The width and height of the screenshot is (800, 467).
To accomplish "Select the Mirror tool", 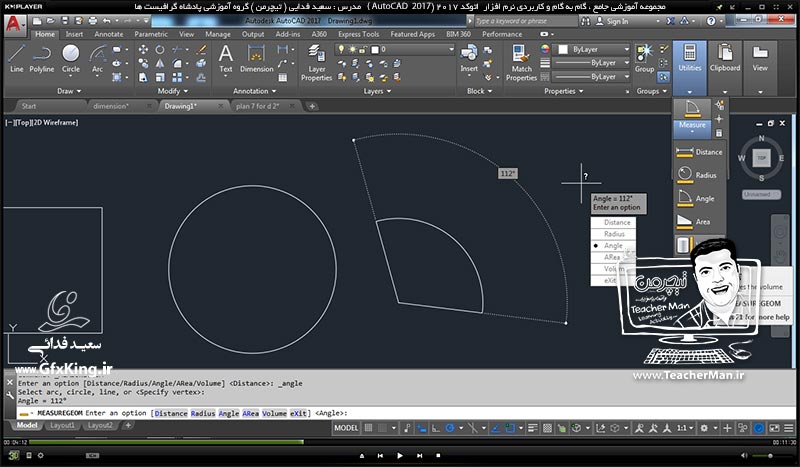I will click(160, 63).
